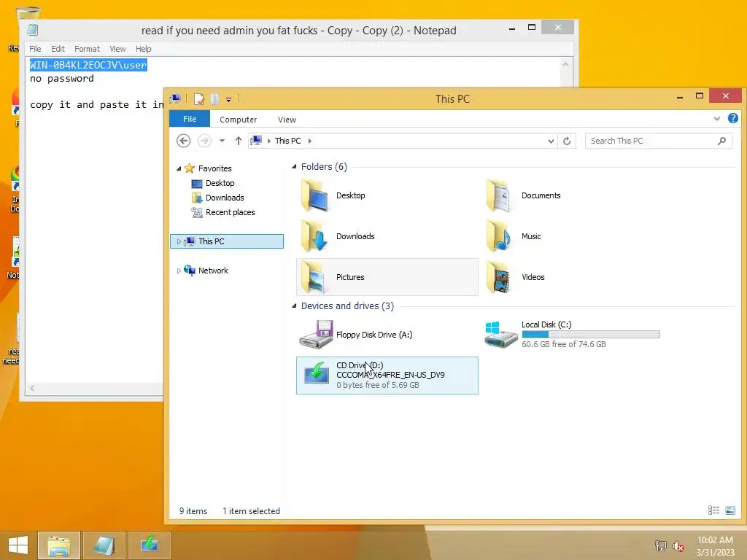Open the taskbar clock showing 10:02 AM
This screenshot has width=747, height=560.
tap(715, 545)
